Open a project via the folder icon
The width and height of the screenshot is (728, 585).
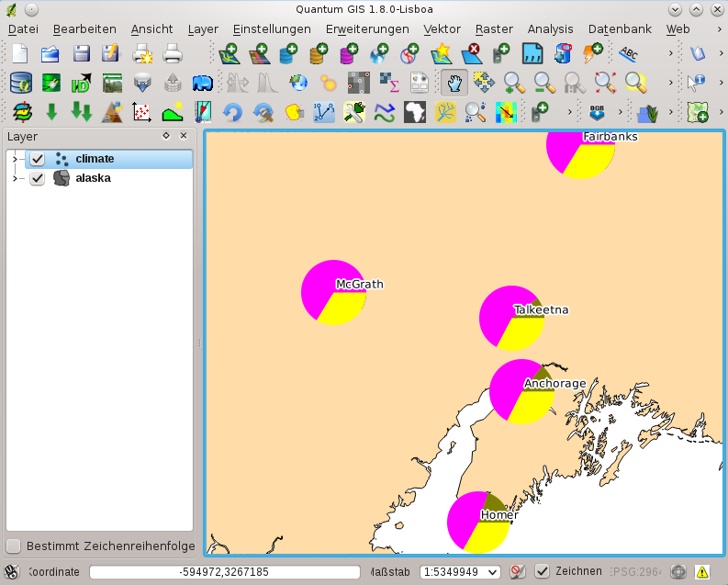(50, 54)
